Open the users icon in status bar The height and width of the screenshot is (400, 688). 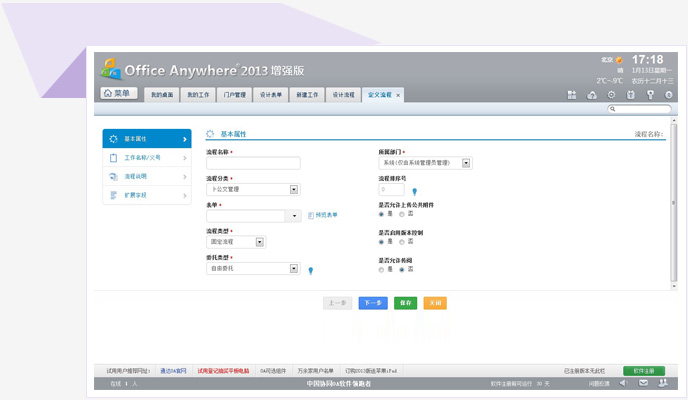coord(663,383)
